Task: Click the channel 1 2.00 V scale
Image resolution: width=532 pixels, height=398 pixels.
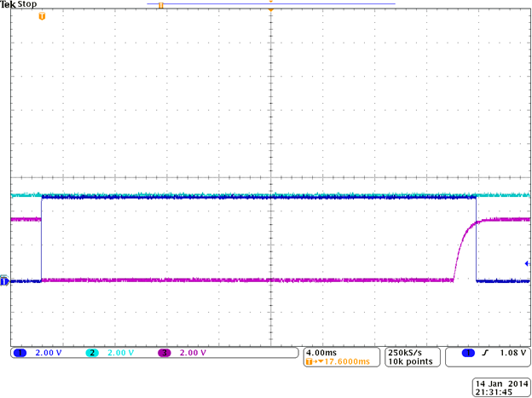Action: tap(49, 353)
